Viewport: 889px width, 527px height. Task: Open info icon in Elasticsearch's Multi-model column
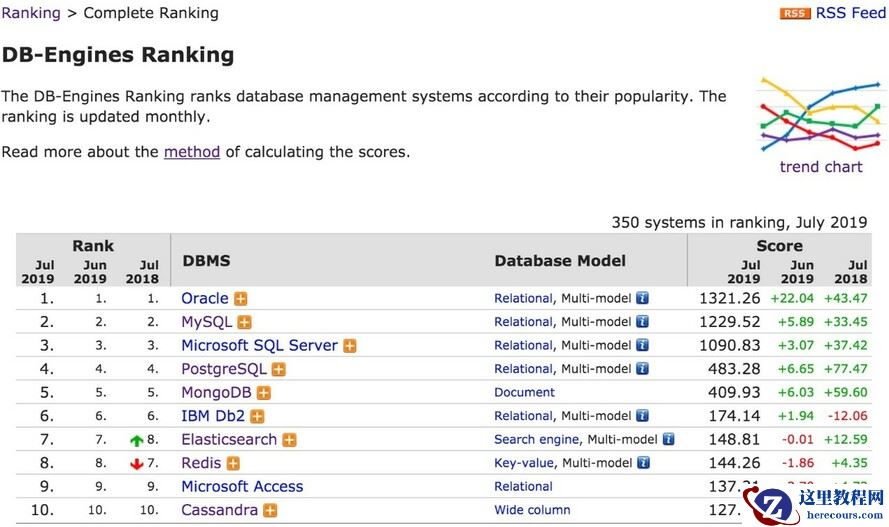(x=669, y=439)
